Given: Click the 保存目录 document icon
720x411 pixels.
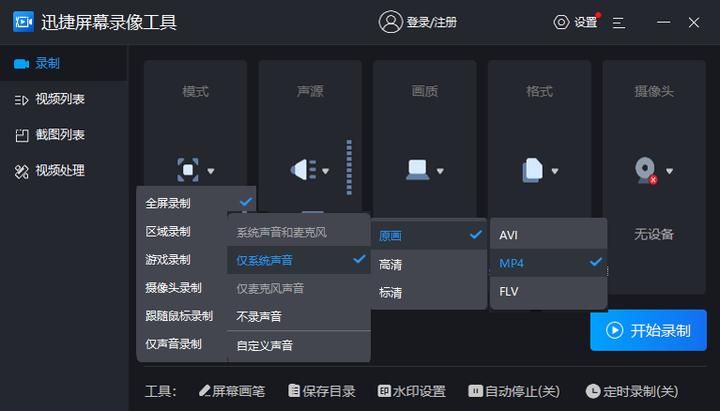Looking at the screenshot, I should (x=294, y=391).
